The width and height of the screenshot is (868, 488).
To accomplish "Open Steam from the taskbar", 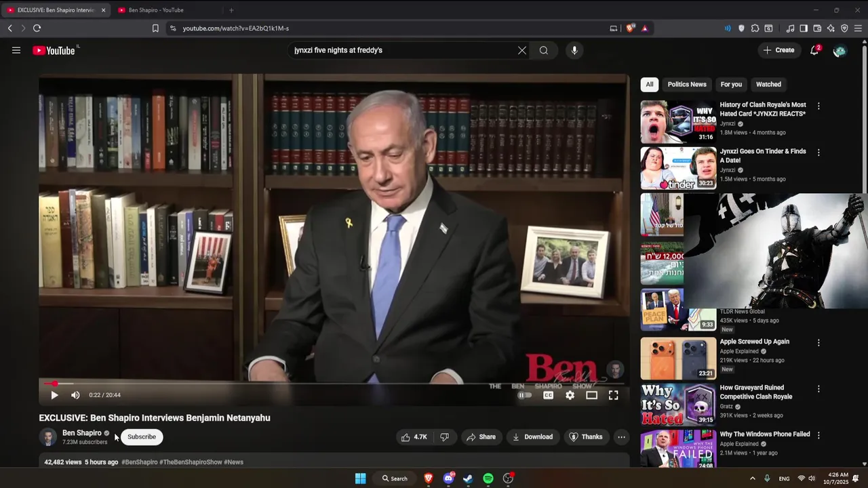I will [x=468, y=479].
